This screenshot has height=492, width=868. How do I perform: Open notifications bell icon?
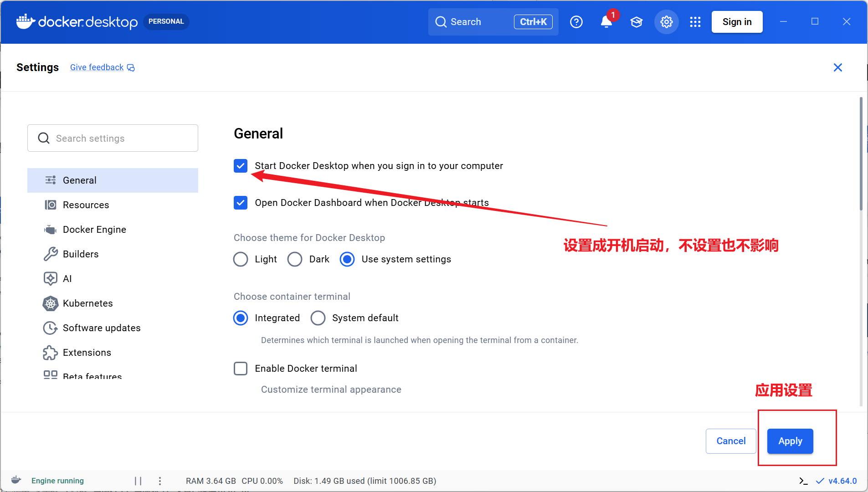[606, 22]
